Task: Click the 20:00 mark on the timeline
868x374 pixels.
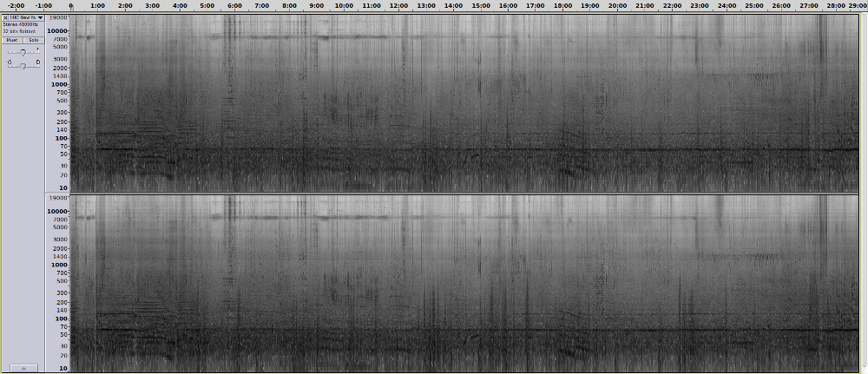Action: [x=617, y=5]
